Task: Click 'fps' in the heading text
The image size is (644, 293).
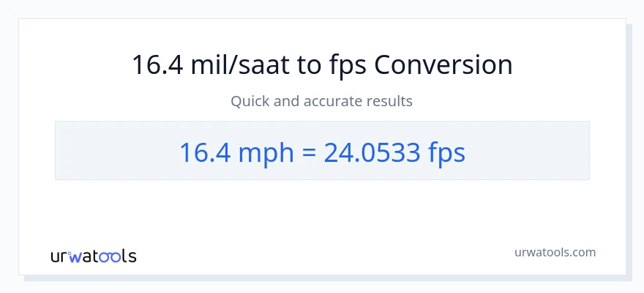Action: tap(347, 67)
